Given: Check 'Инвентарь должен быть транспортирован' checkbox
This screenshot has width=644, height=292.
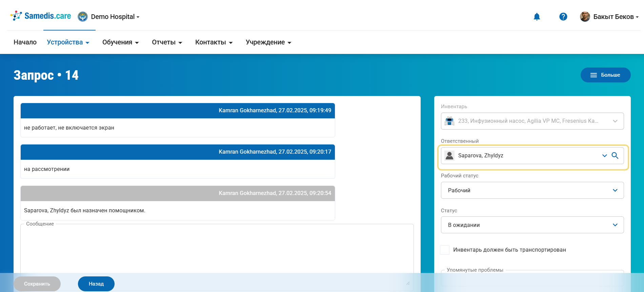Looking at the screenshot, I should pos(445,250).
